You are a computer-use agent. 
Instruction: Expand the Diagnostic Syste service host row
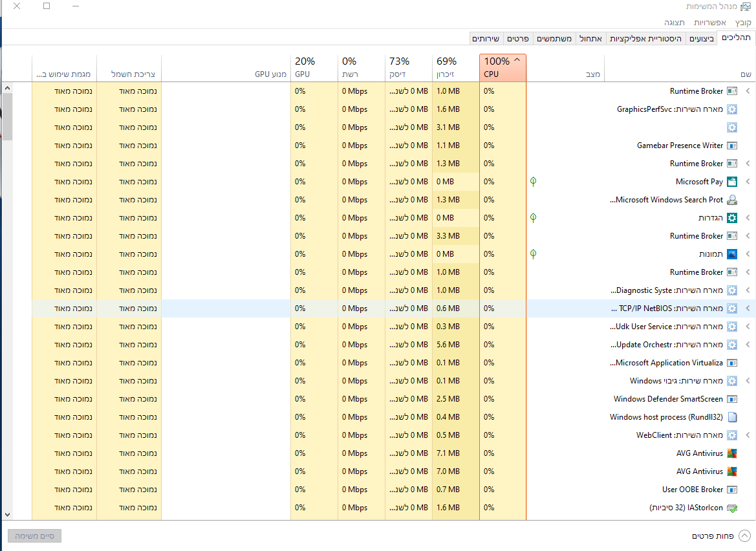click(748, 290)
